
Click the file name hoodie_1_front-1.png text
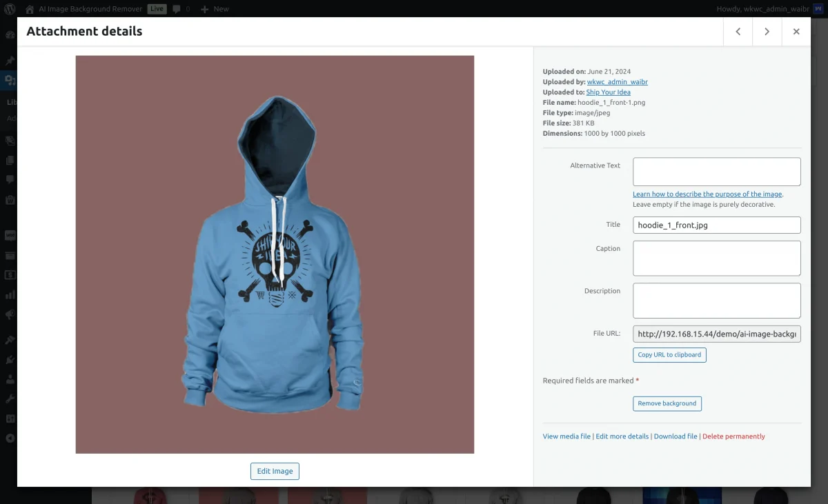pos(611,103)
